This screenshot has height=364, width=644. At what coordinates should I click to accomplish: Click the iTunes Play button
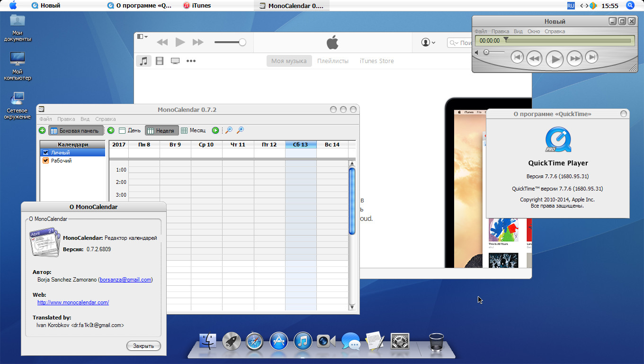(180, 42)
